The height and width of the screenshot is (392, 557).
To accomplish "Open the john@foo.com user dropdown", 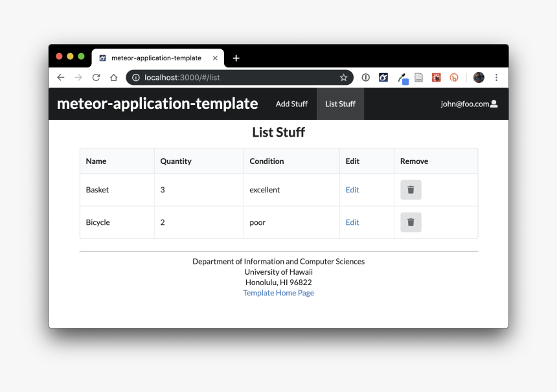I will tap(469, 104).
